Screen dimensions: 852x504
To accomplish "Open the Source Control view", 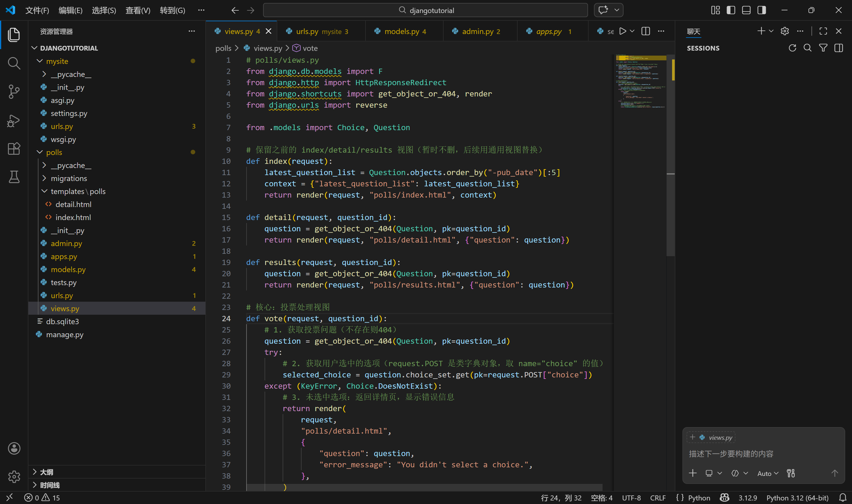I will [14, 91].
